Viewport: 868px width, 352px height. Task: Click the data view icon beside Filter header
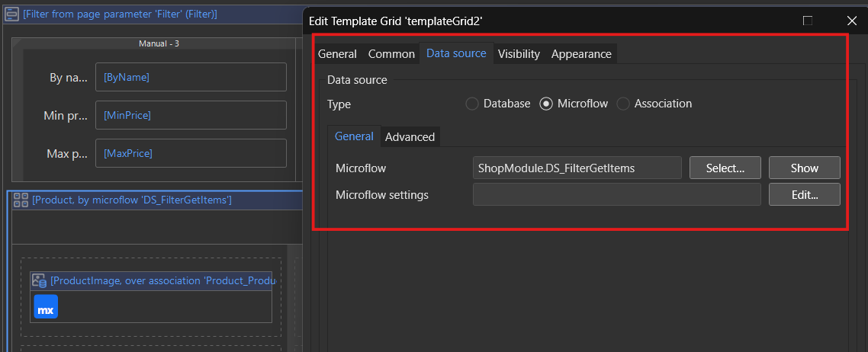11,14
